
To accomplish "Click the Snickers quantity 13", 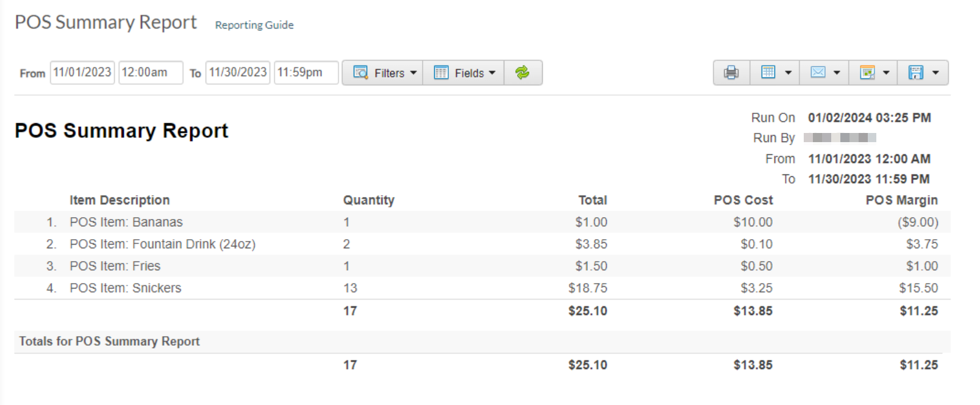I will coord(350,288).
